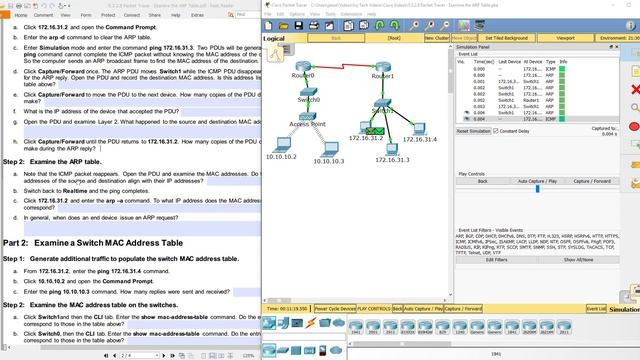Open the Options menu in Packet Tracer
This screenshot has height=360, width=640.
(297, 14)
